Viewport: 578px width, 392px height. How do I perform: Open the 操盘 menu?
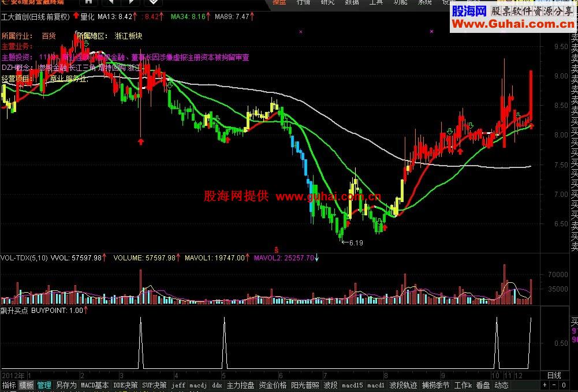pyautogui.click(x=279, y=2)
